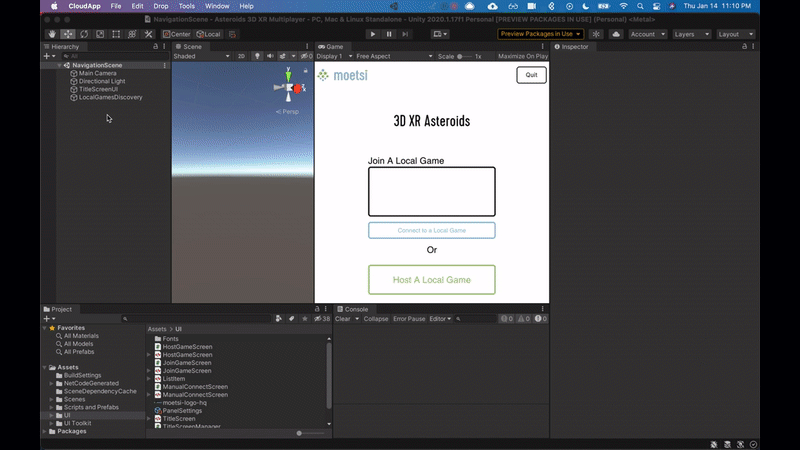Click the Hierarchy add (+) button
The width and height of the screenshot is (800, 450).
pos(46,56)
